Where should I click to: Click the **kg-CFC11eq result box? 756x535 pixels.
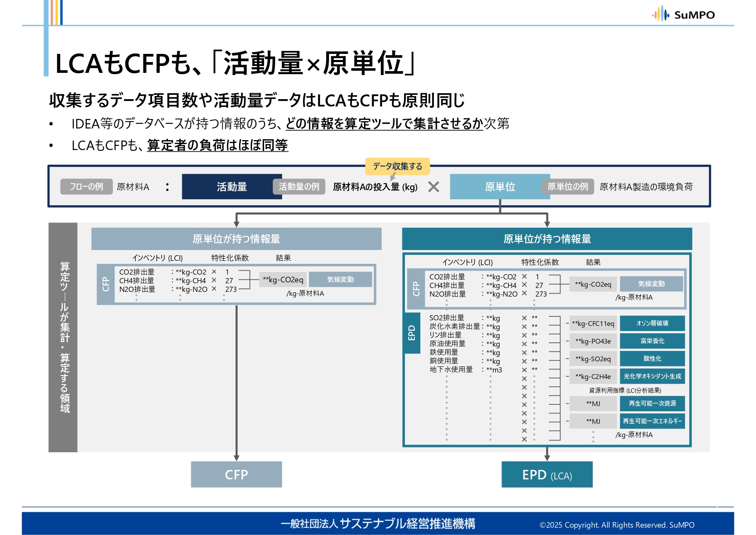[x=593, y=323]
